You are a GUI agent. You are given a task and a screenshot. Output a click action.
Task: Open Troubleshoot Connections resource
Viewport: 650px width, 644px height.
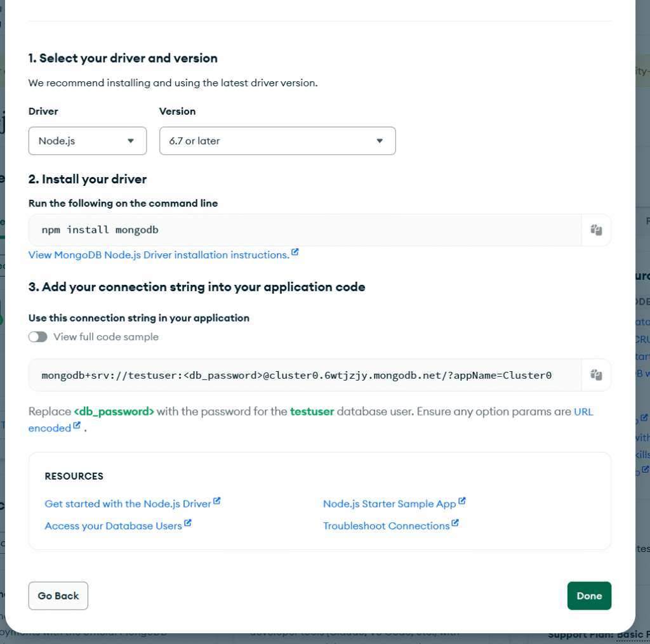point(386,525)
